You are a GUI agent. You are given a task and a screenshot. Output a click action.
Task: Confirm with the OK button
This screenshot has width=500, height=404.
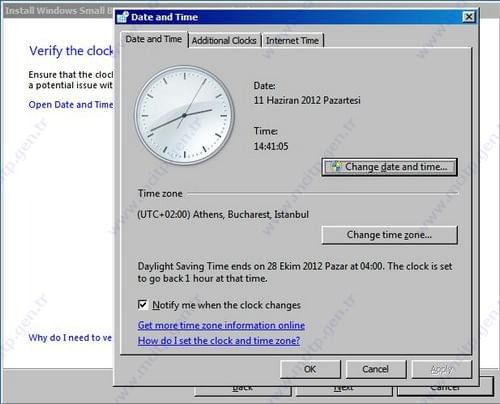(310, 369)
